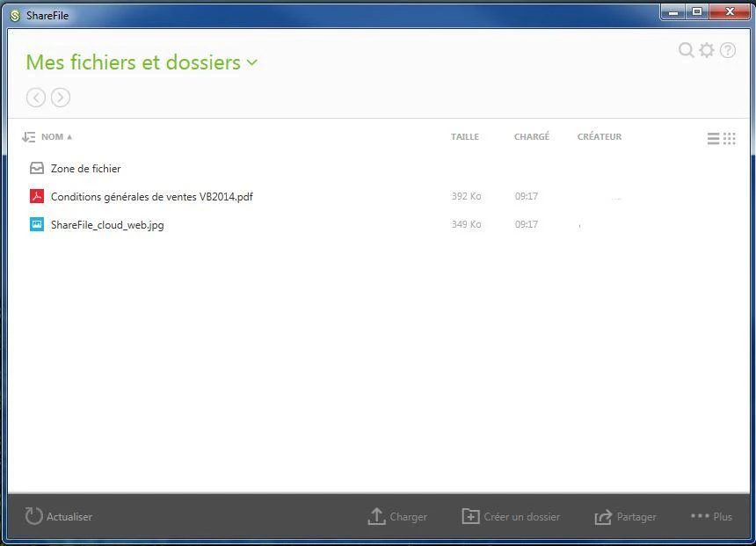Click the Créer un dossier label
The width and height of the screenshot is (756, 546).
(x=522, y=517)
